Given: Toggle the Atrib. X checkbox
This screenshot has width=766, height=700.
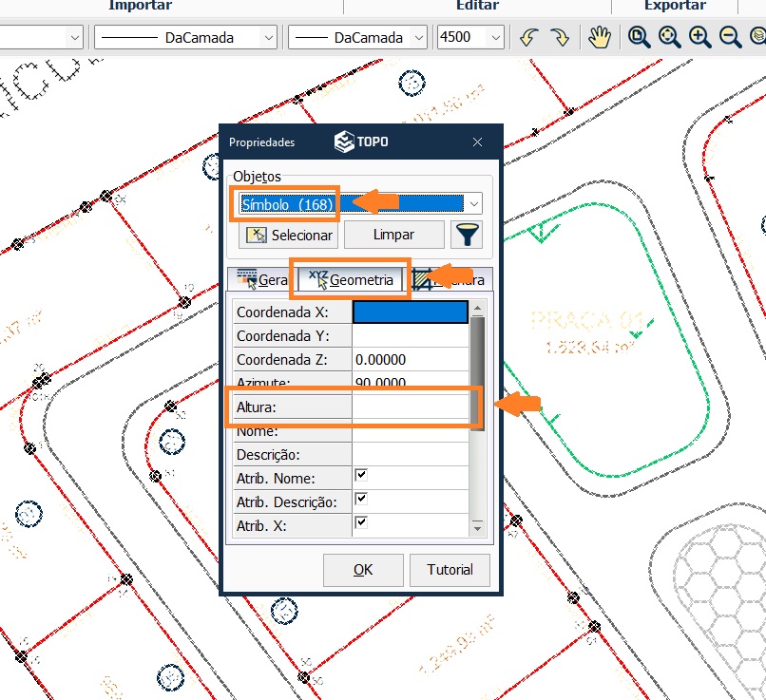Looking at the screenshot, I should [x=361, y=522].
